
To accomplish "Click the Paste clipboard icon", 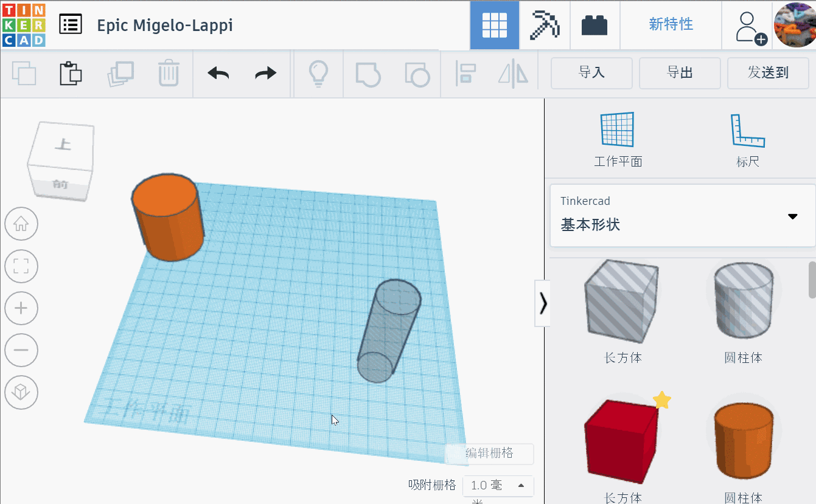I will pyautogui.click(x=71, y=74).
